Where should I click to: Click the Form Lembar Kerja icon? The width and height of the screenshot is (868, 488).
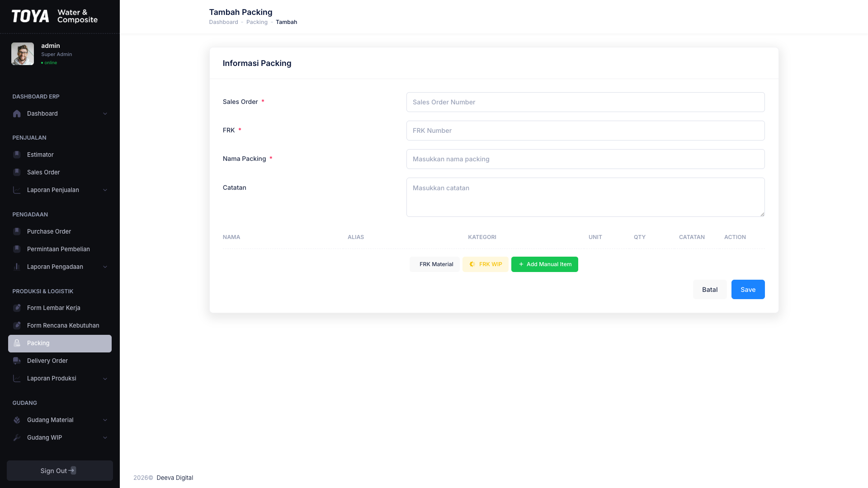17,308
